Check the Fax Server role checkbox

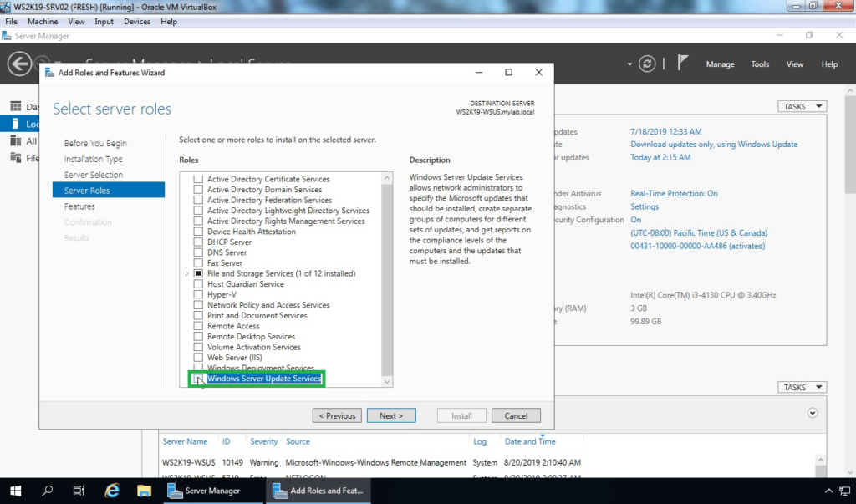[198, 262]
